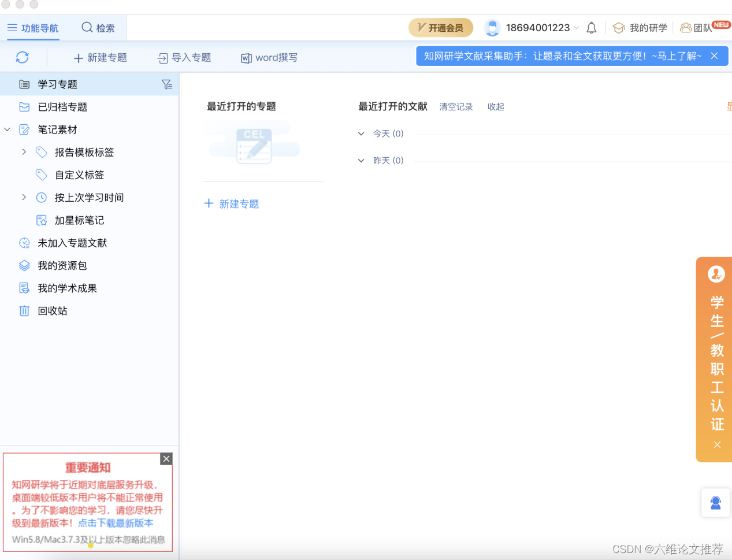Close the orange 认证 side panel
The image size is (732, 560).
tap(717, 444)
